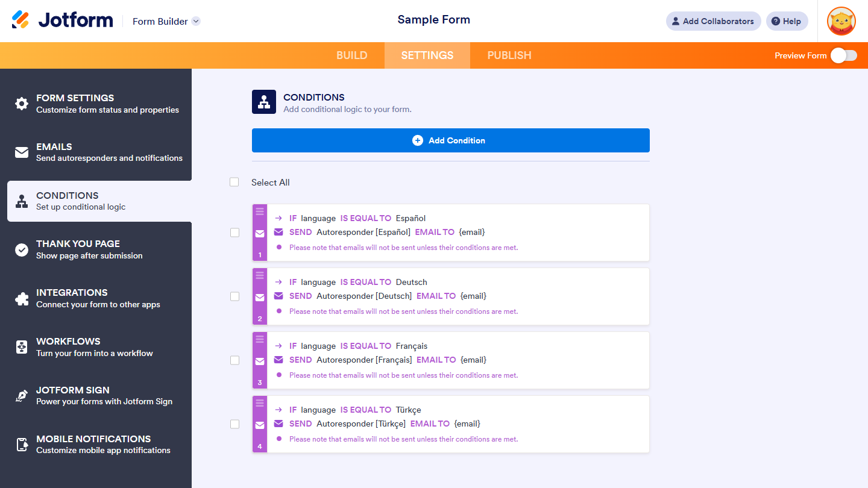Check the Select All checkbox
868x488 pixels.
(x=234, y=182)
